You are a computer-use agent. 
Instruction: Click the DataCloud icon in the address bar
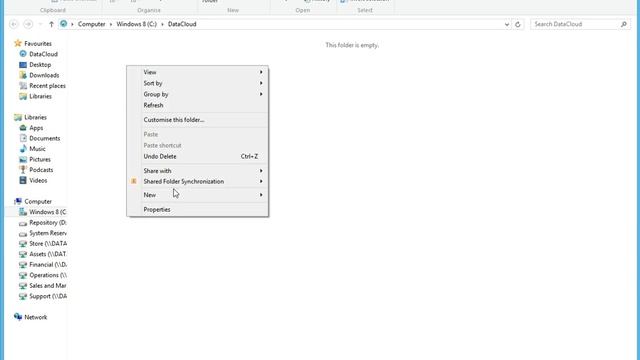[63, 24]
